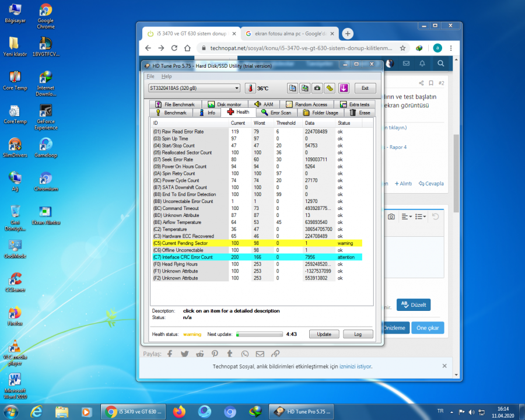Click the Düzelt spellcheck button

tap(414, 304)
